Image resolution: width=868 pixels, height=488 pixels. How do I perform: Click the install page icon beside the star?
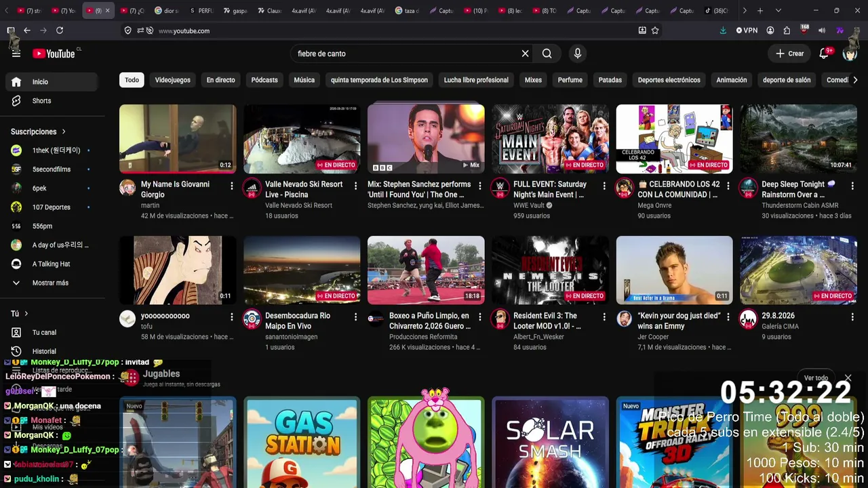[x=642, y=30]
